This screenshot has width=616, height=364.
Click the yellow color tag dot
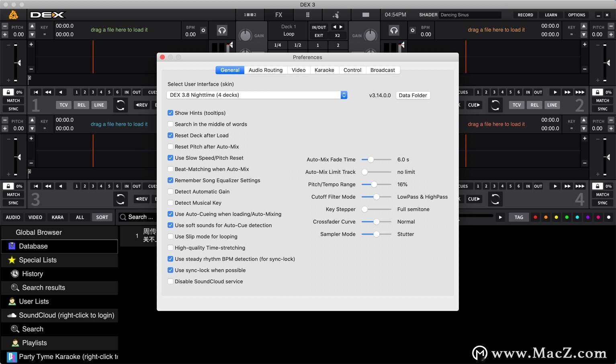[x=556, y=218]
